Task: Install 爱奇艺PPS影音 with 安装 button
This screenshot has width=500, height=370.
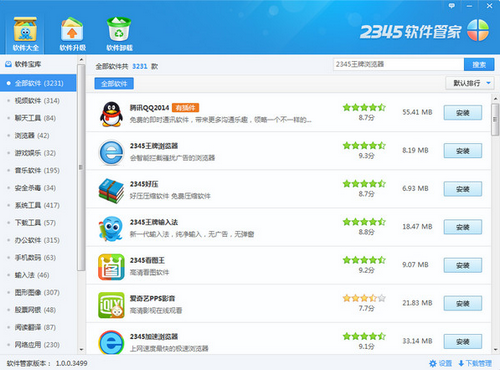Action: 463,303
